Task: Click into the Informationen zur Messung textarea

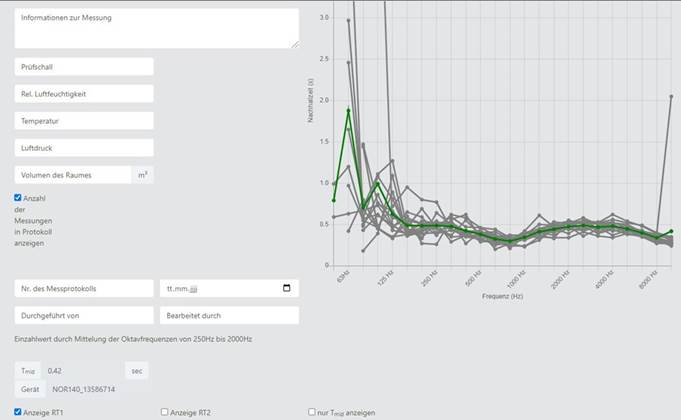Action: pos(155,28)
